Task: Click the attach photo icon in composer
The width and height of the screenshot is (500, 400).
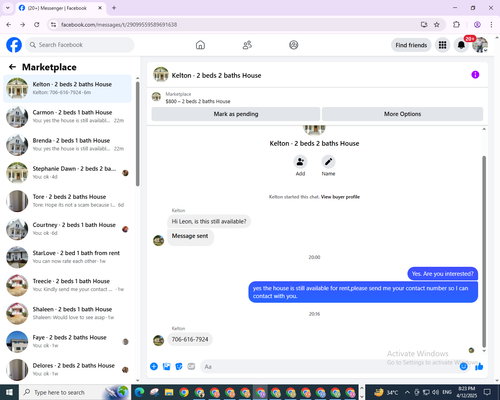Action: pos(166,366)
